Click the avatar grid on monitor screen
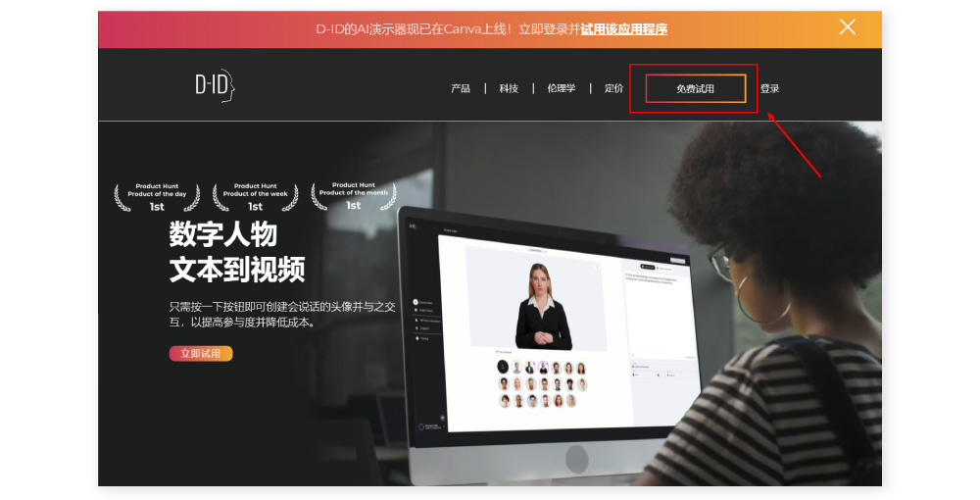Image resolution: width=980 pixels, height=500 pixels. point(542,383)
